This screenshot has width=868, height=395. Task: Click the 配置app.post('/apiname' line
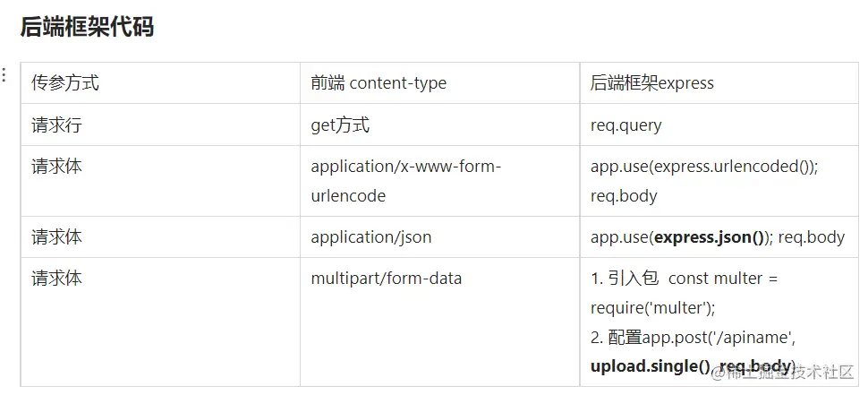coord(693,337)
